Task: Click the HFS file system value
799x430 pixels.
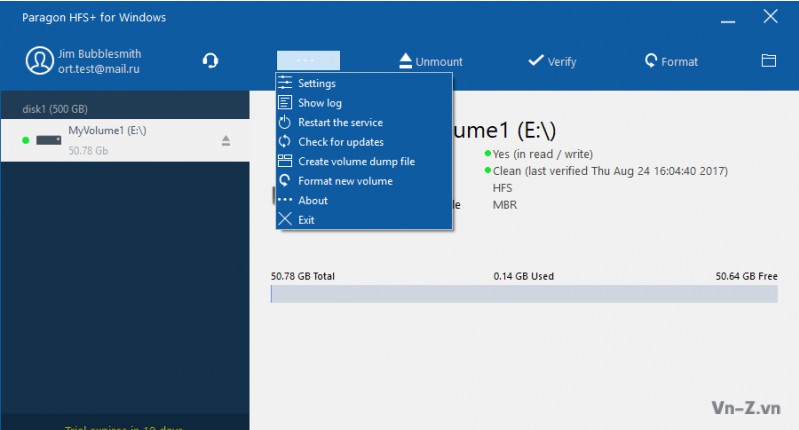Action: click(502, 188)
